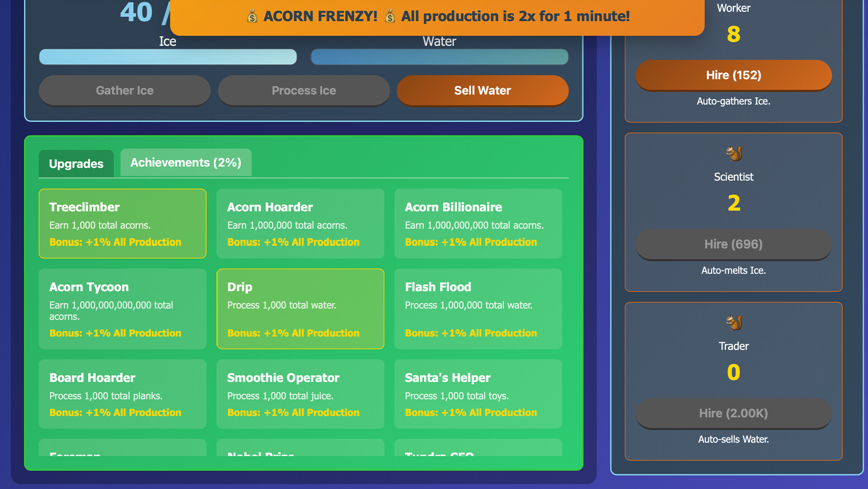Click the Santa's Helper achievement card
Viewport: 868px width, 489px height.
tap(478, 394)
